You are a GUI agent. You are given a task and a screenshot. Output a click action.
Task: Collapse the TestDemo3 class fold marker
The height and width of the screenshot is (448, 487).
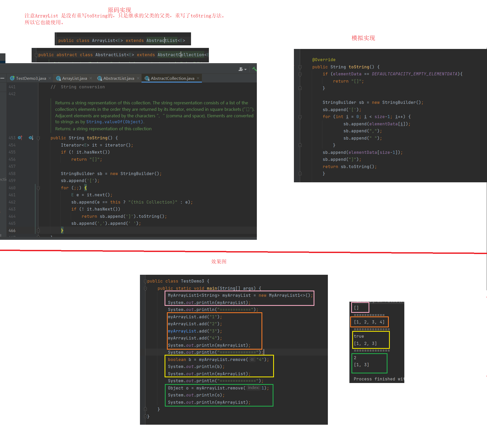pyautogui.click(x=145, y=281)
